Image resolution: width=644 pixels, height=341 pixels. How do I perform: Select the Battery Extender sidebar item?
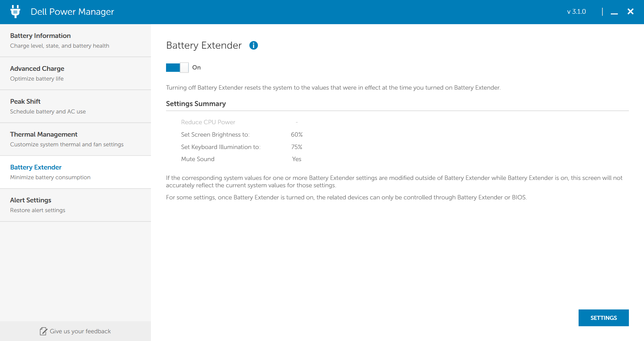click(x=75, y=172)
